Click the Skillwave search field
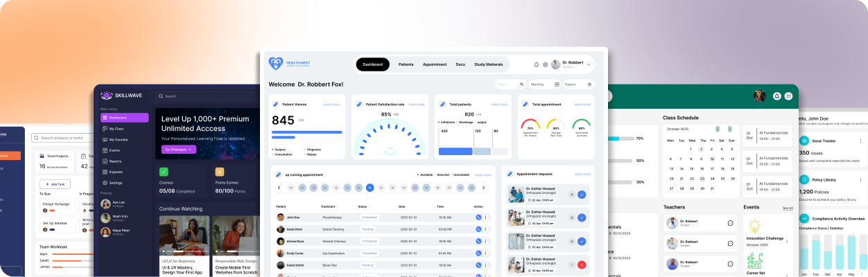Screen dimensions: 868x277 pos(201,96)
